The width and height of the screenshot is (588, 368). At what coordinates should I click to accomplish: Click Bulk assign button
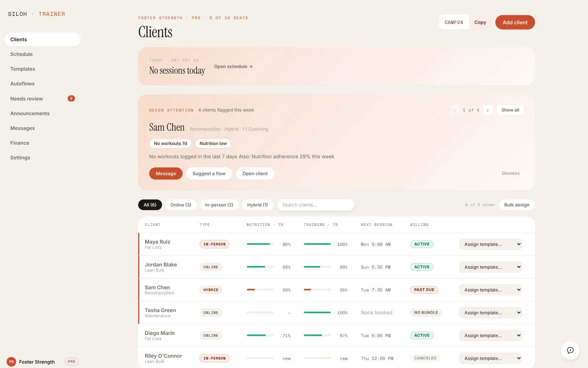[517, 205]
